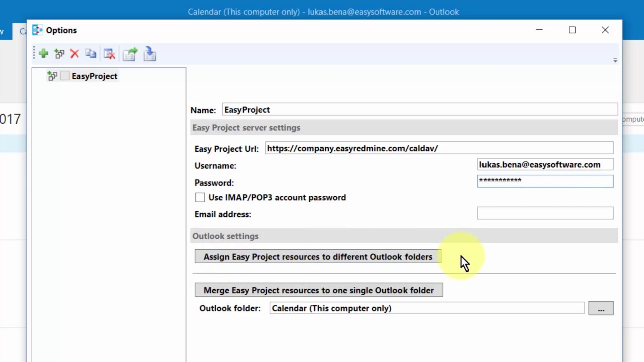Click into the Username field

point(545,165)
